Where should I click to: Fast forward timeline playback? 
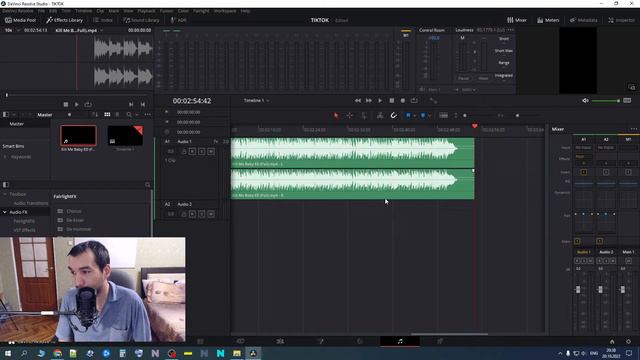pyautogui.click(x=369, y=100)
